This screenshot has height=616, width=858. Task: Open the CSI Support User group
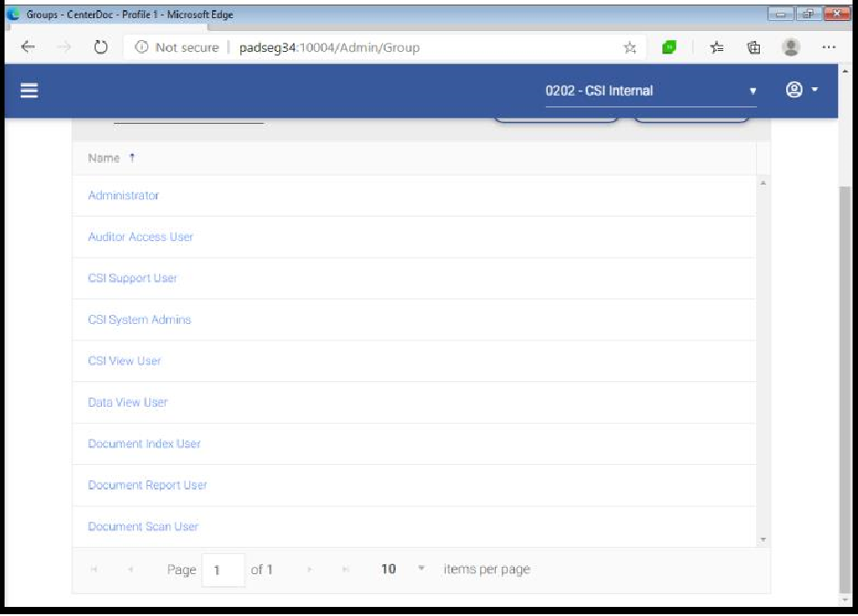click(x=133, y=278)
